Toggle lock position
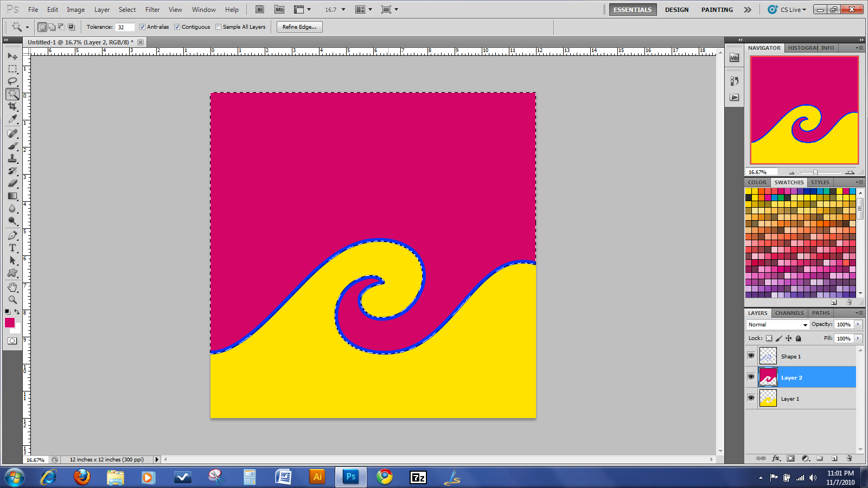 pos(788,338)
